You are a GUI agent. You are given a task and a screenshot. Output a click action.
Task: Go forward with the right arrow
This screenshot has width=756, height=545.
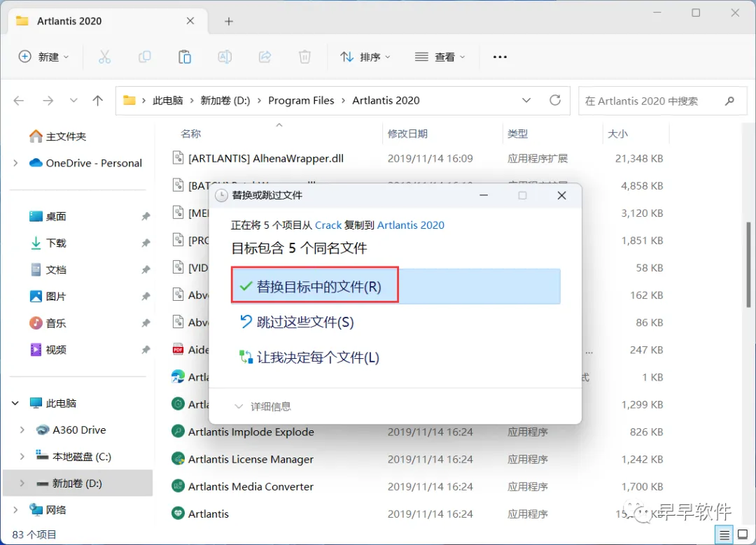(48, 100)
